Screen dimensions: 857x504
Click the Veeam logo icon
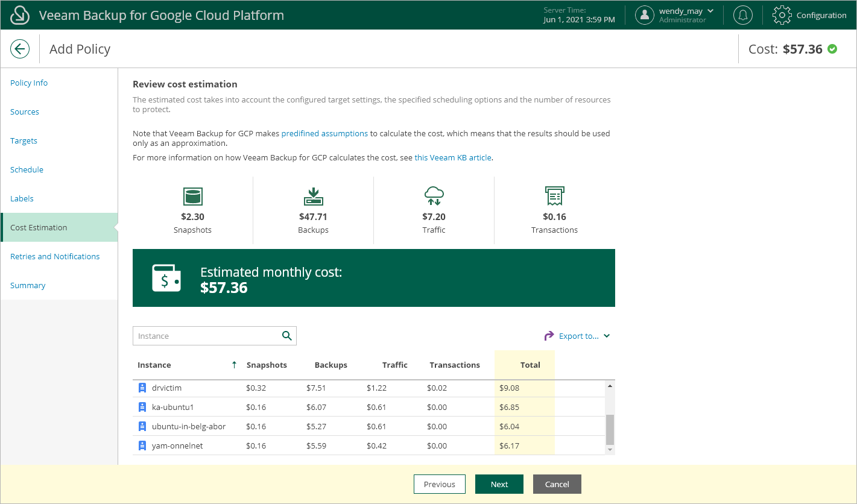(x=21, y=15)
